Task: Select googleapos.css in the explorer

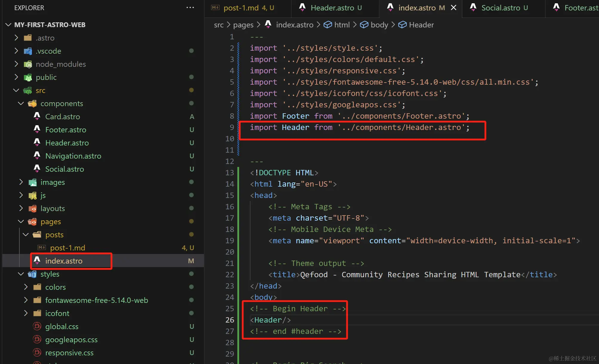Action: (x=71, y=340)
